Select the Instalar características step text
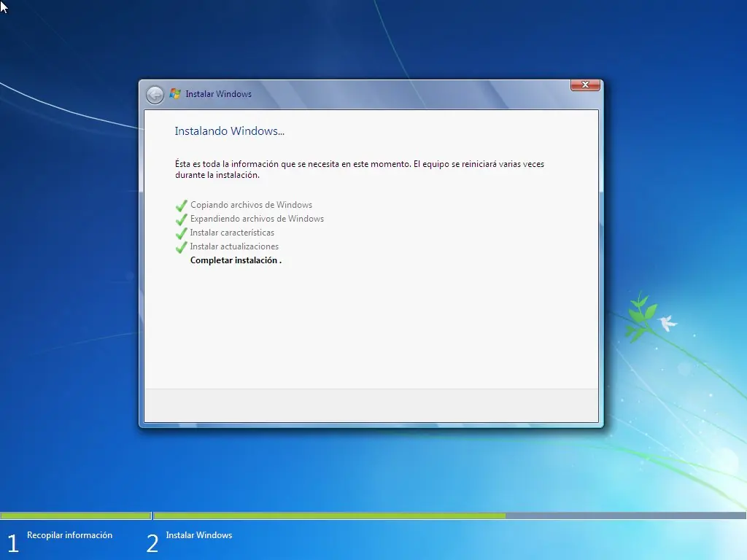Image resolution: width=747 pixels, height=560 pixels. click(233, 233)
